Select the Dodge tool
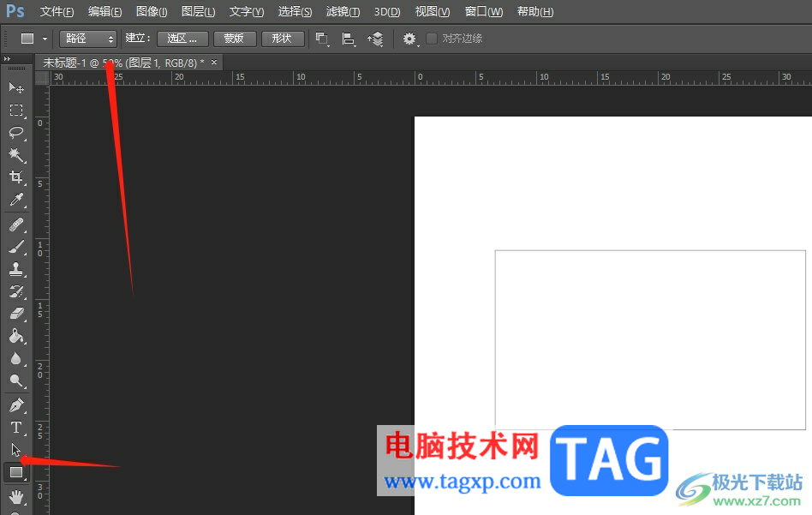Screen dimensions: 812x515 tap(16, 380)
